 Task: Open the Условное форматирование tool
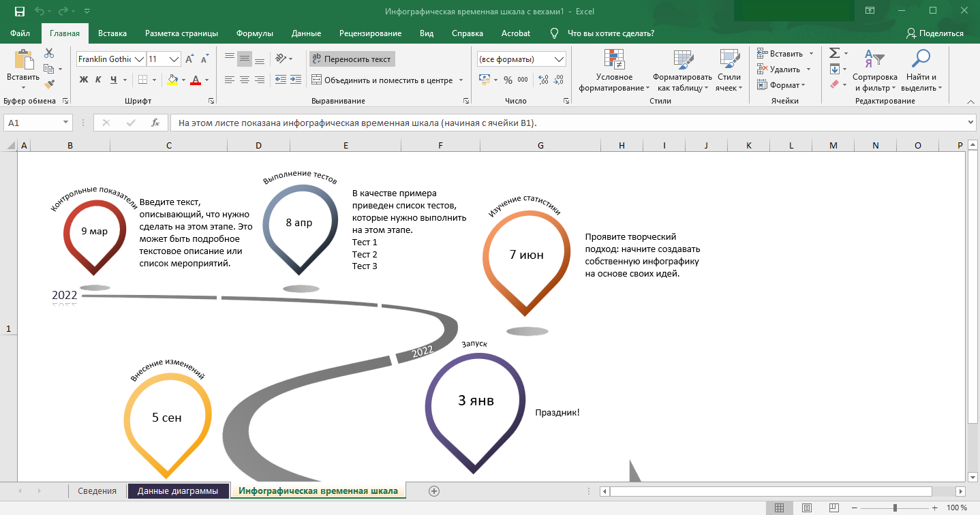tap(615, 71)
